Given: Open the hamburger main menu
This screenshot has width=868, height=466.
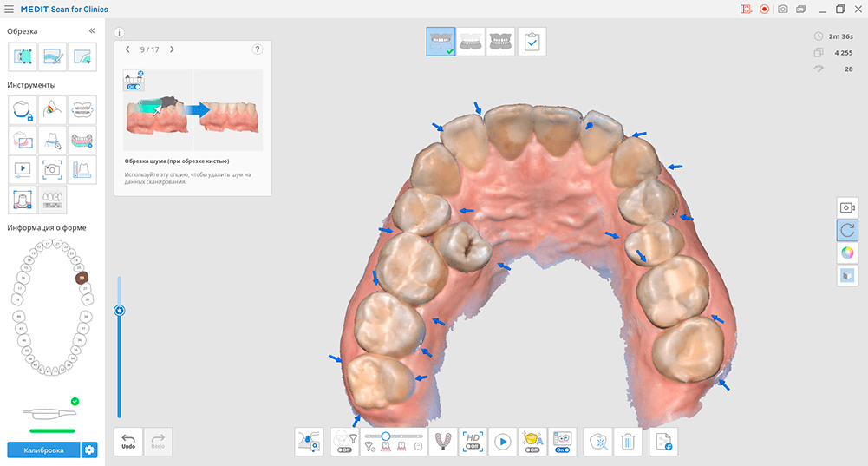Looking at the screenshot, I should [x=9, y=9].
